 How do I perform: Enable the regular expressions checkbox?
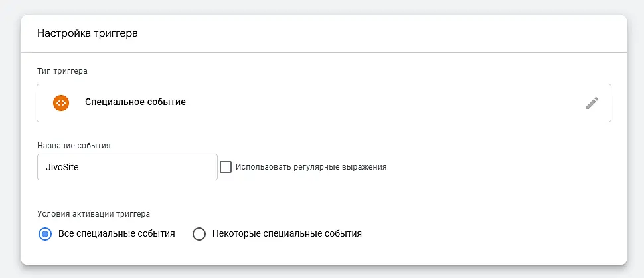(x=226, y=167)
